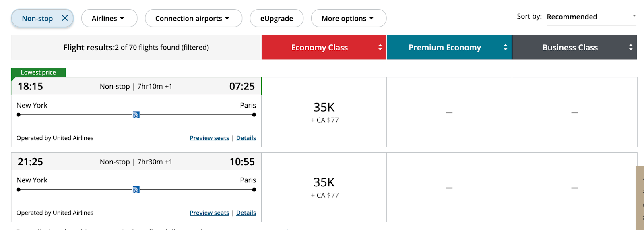
Task: Expand the Connection airports dropdown
Action: tap(193, 19)
